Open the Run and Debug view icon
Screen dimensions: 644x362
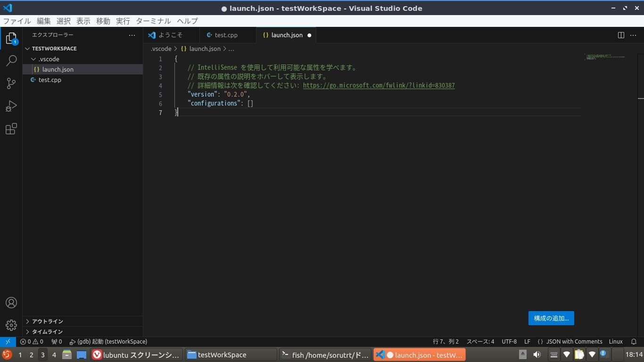(11, 106)
